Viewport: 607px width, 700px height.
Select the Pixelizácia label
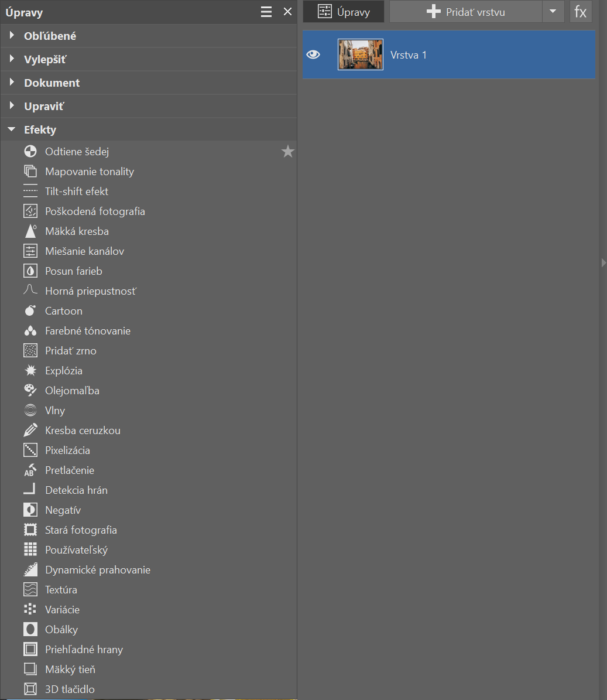click(68, 450)
